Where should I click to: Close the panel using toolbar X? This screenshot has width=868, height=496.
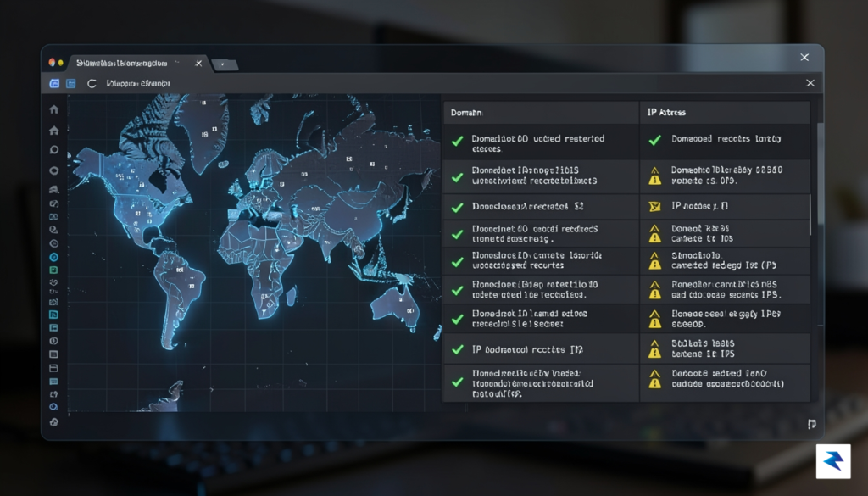[x=810, y=83]
